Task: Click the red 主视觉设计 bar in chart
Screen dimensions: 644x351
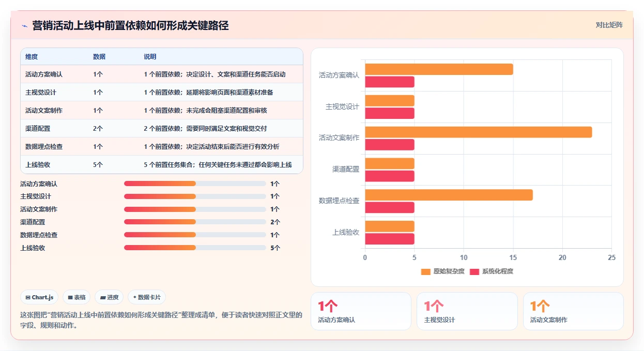Action: [x=390, y=113]
